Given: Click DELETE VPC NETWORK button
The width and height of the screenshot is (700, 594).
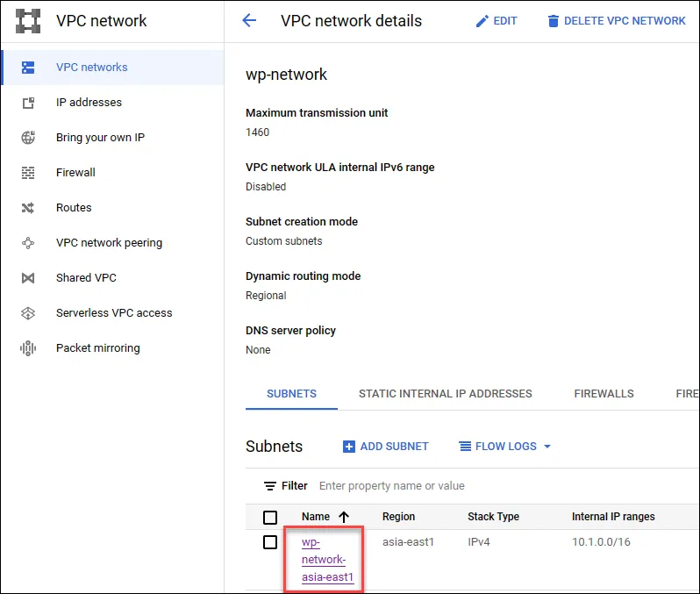Looking at the screenshot, I should [x=617, y=21].
